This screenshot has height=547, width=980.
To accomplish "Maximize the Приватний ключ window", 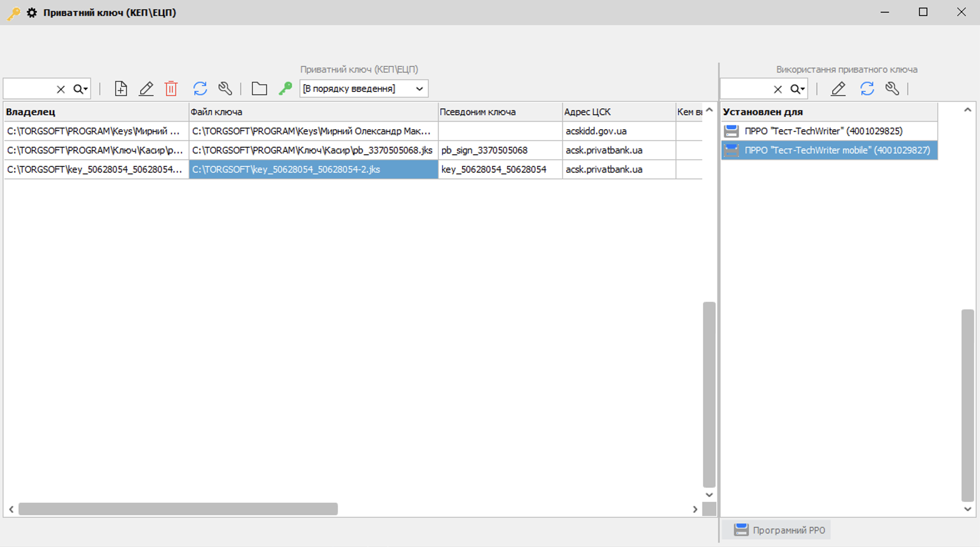I will point(923,13).
